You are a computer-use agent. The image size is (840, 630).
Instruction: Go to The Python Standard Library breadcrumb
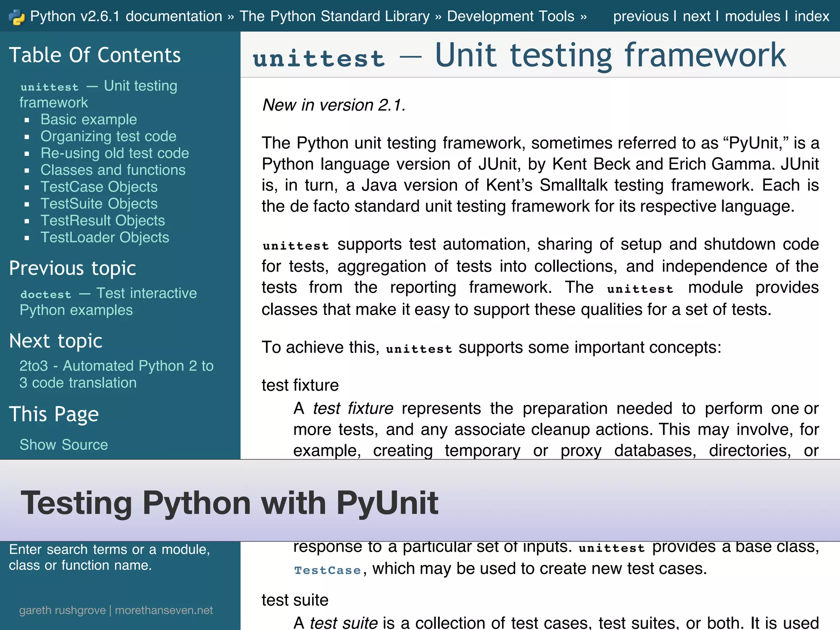click(335, 16)
